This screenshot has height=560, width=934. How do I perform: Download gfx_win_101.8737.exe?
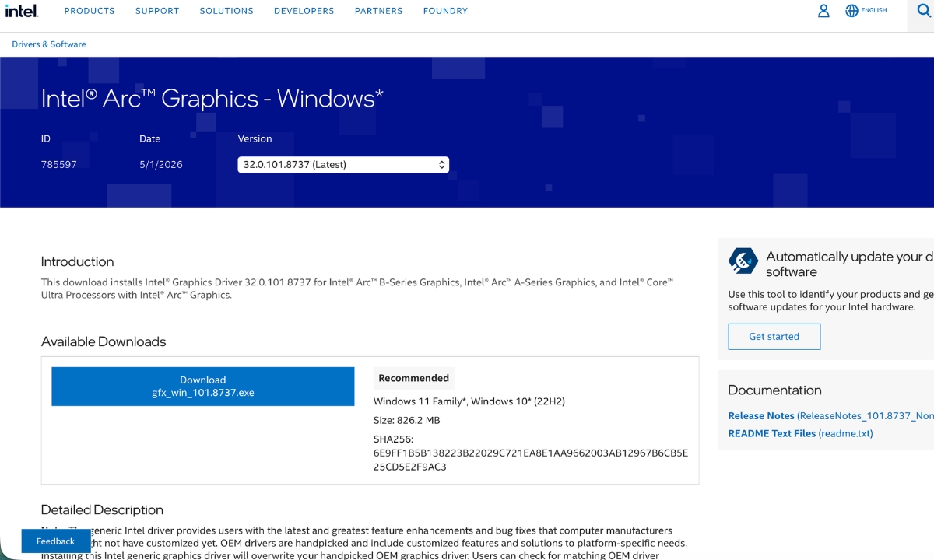click(x=203, y=387)
